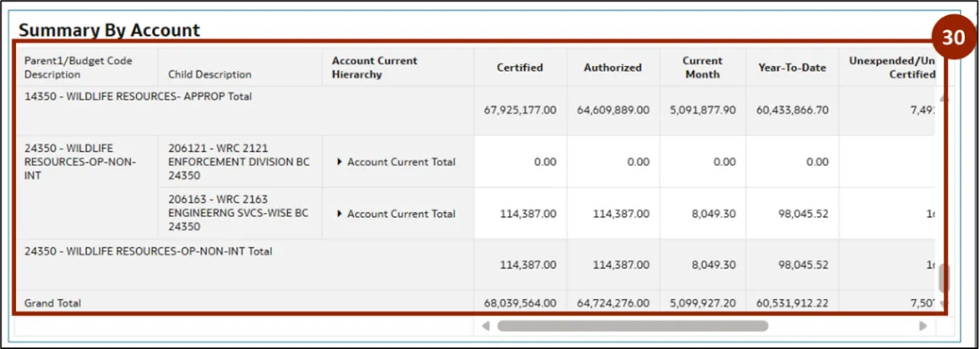Click the Child Description column header
980x349 pixels.
coord(210,74)
